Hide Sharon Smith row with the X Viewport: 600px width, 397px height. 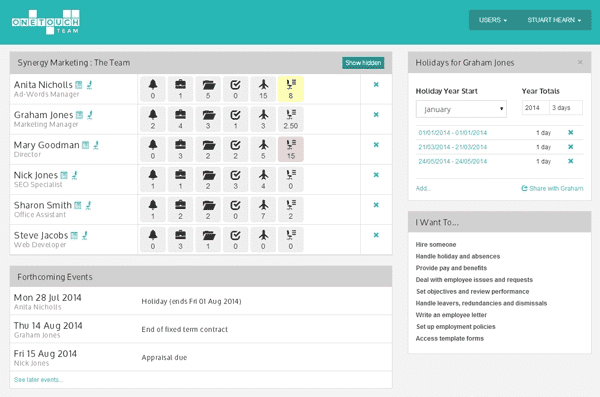pyautogui.click(x=376, y=205)
